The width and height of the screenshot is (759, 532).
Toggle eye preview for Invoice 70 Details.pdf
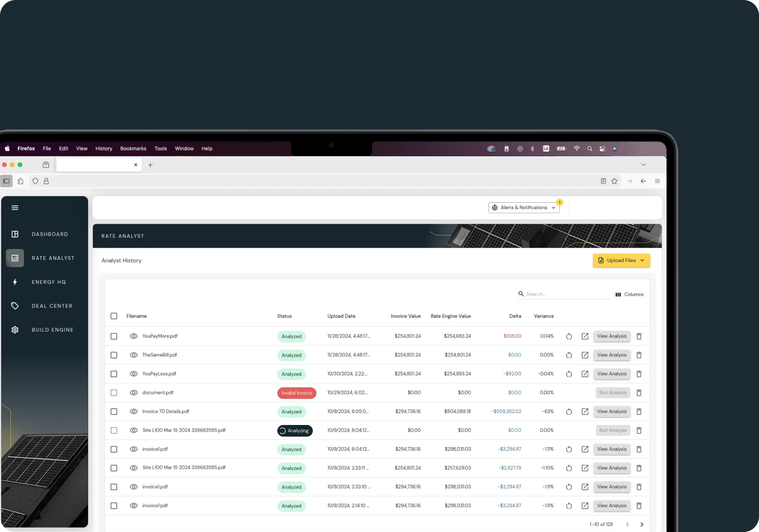click(133, 411)
